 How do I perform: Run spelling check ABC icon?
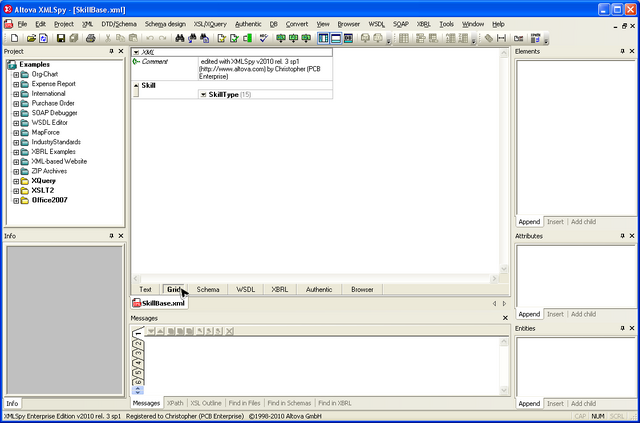[x=264, y=38]
